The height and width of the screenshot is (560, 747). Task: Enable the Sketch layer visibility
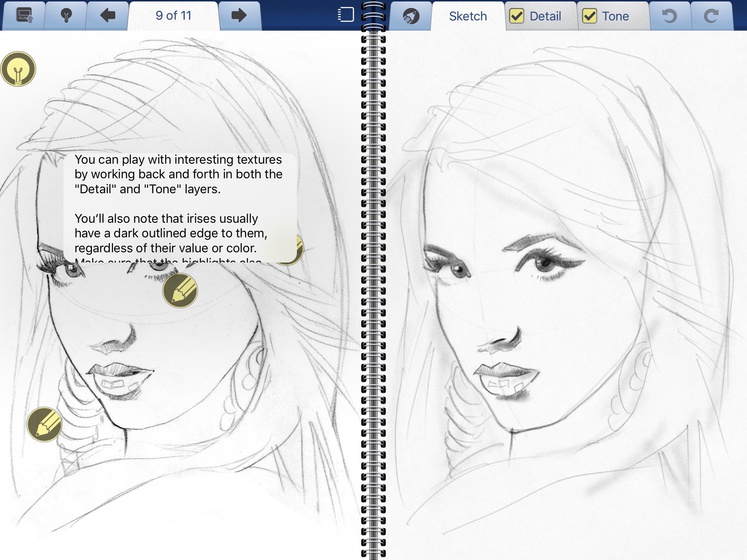click(x=467, y=16)
